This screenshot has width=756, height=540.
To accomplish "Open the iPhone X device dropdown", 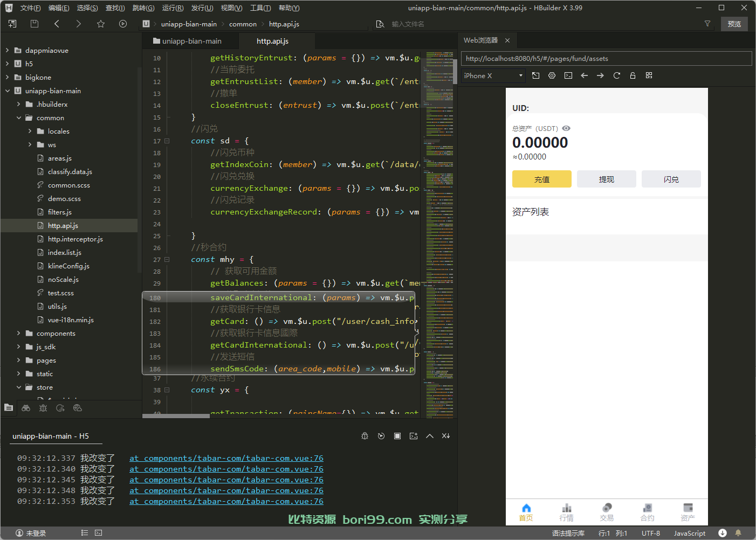I will [x=493, y=76].
